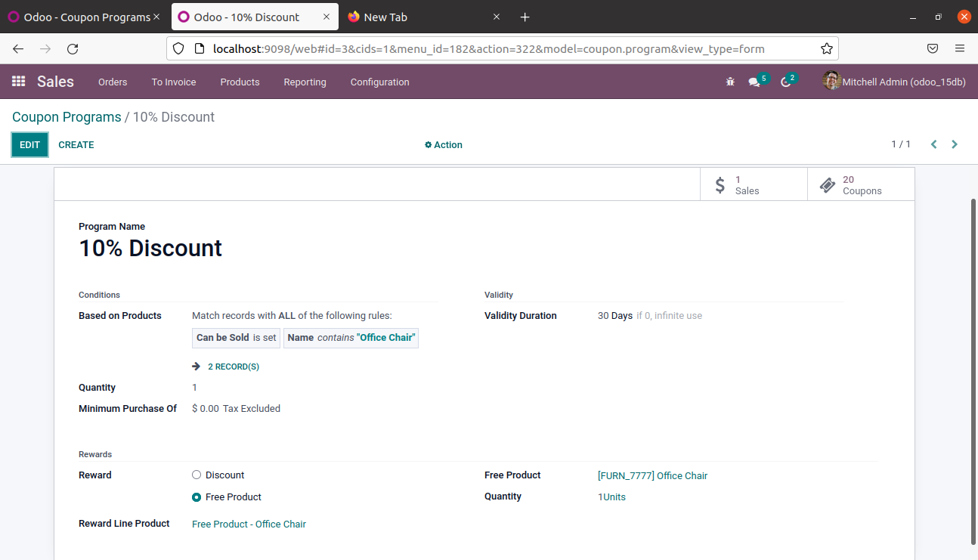
Task: Click the CREATE button
Action: coord(76,144)
